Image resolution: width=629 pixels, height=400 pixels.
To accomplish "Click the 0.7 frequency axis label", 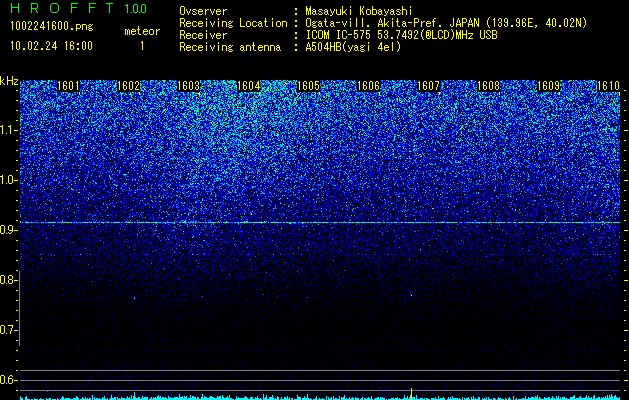I will point(9,330).
